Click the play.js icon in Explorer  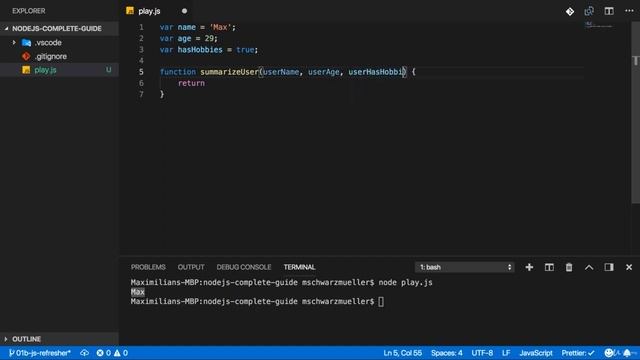[x=26, y=70]
